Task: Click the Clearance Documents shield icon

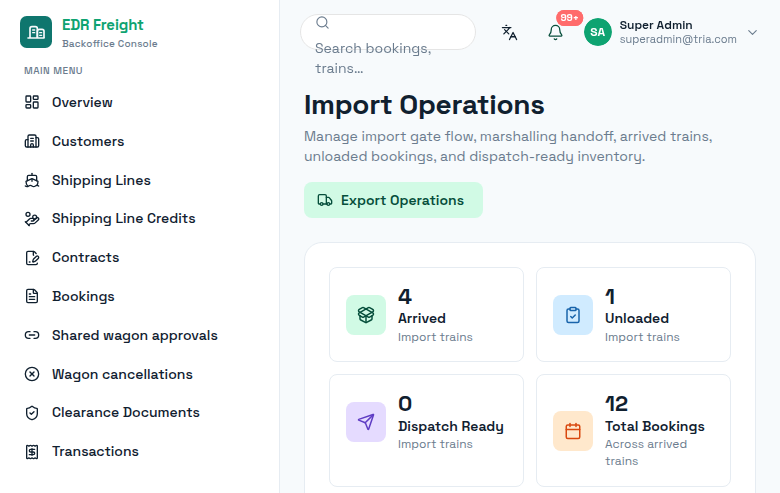Action: 32,413
